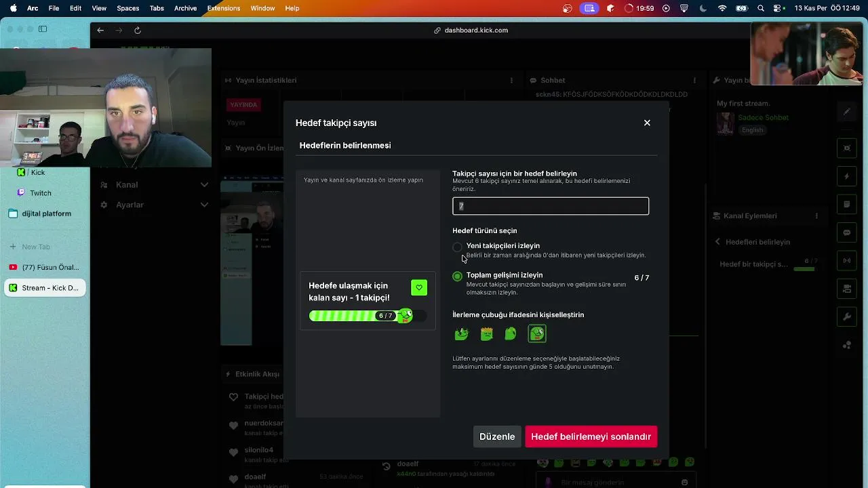Click the browser back arrow

tap(100, 30)
